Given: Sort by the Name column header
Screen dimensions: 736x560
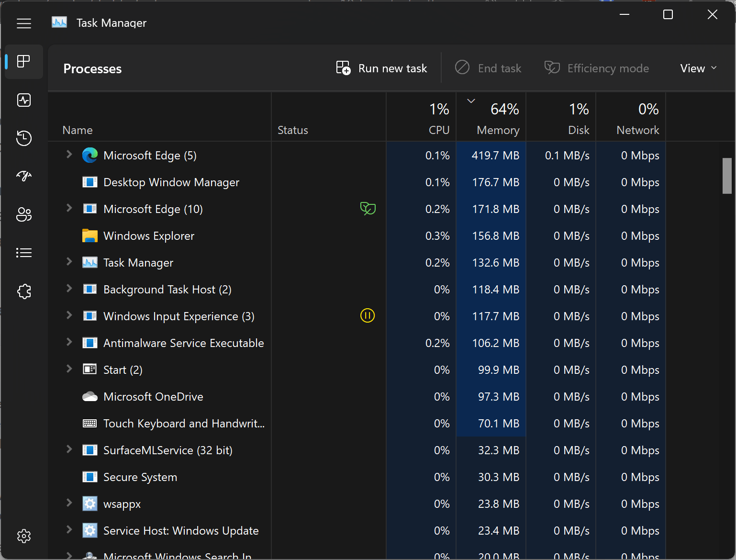Looking at the screenshot, I should click(x=159, y=117).
